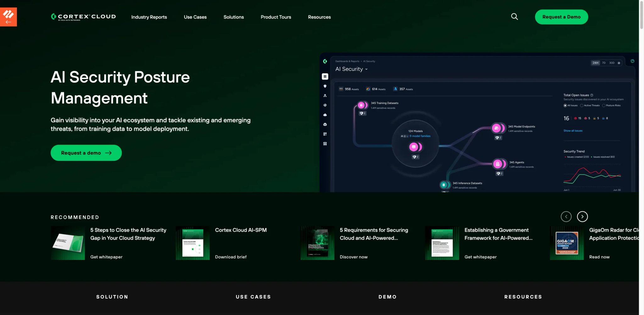Switch time range to 24H
Image resolution: width=644 pixels, height=315 pixels.
(x=596, y=63)
